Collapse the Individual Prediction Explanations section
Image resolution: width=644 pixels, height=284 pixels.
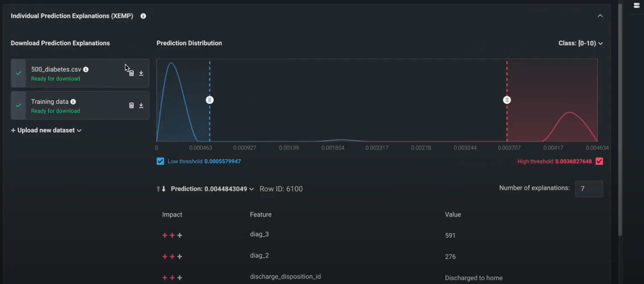600,16
